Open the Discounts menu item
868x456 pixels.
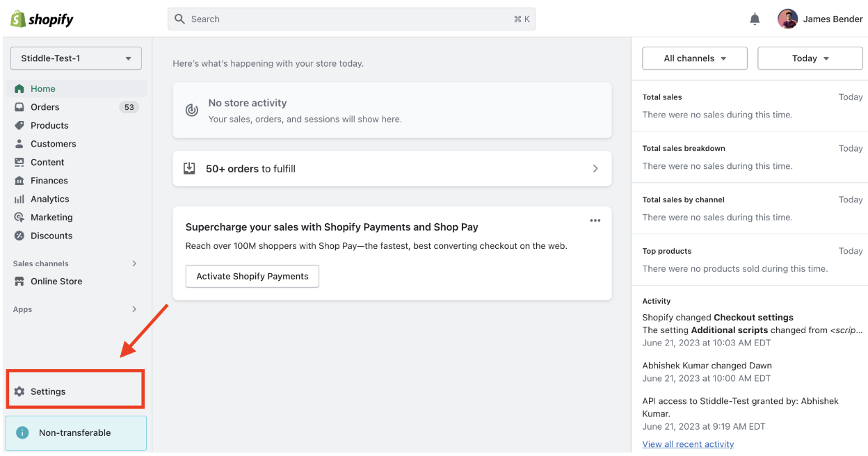[x=76, y=236]
